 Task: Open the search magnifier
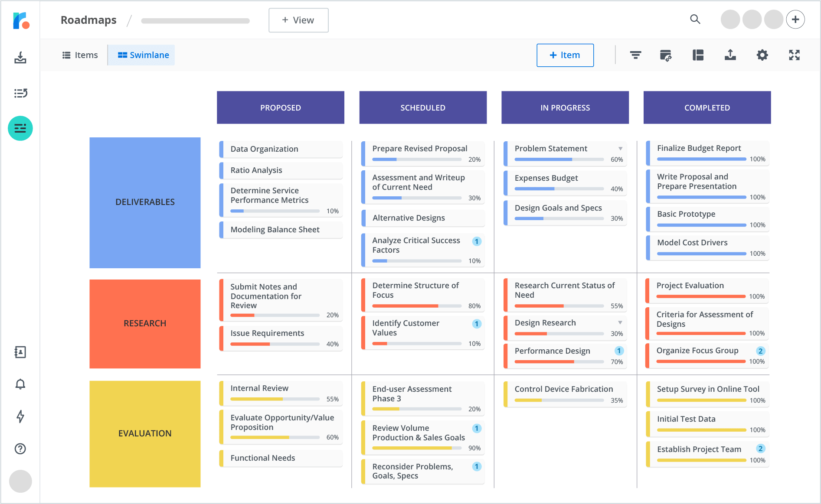point(695,20)
